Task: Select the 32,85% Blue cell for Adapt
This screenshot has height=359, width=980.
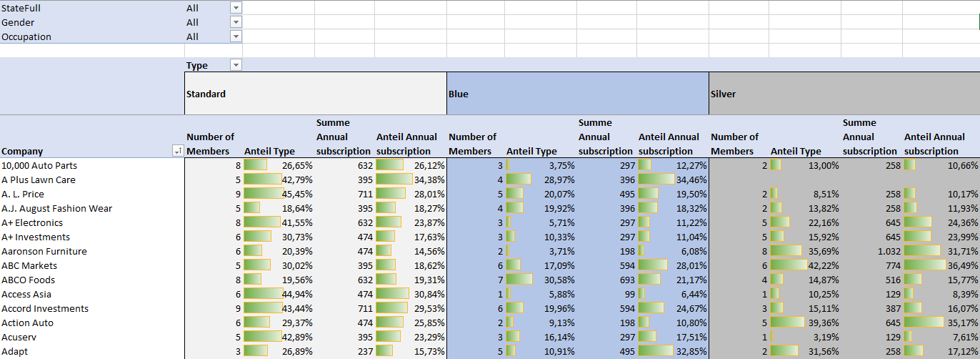Action: 673,351
